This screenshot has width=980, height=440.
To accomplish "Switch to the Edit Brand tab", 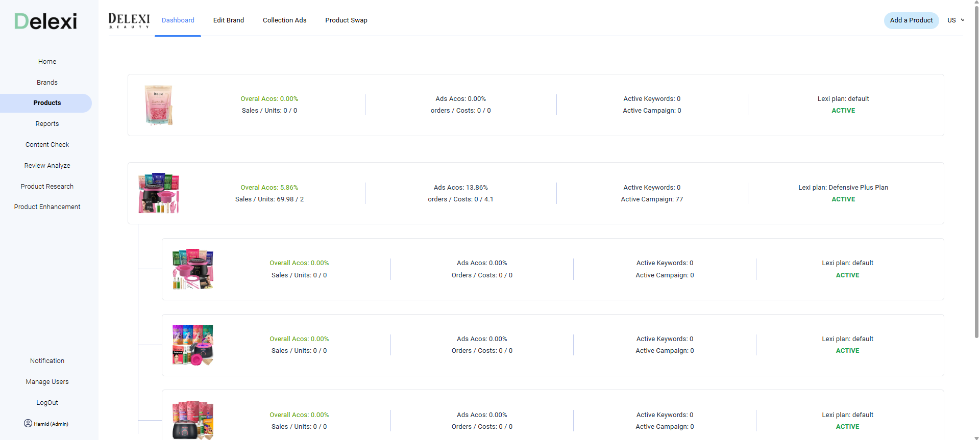I will click(228, 20).
